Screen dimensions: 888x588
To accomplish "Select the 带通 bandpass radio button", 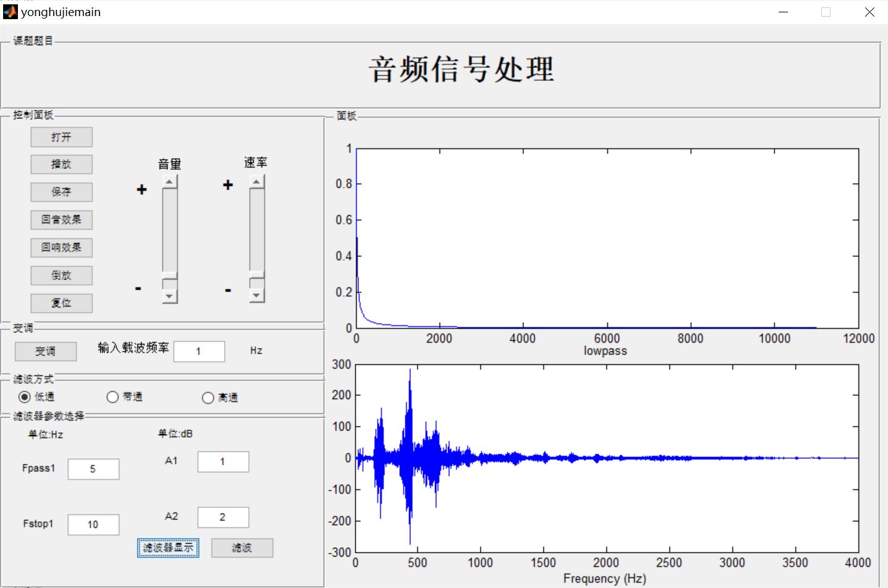I will [x=112, y=397].
